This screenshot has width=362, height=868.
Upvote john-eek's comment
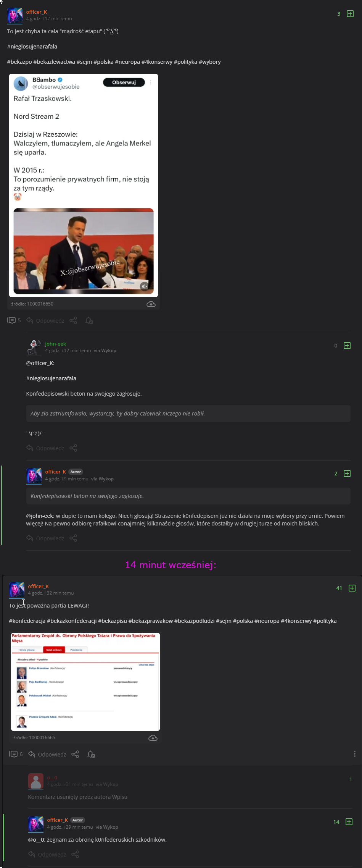347,346
